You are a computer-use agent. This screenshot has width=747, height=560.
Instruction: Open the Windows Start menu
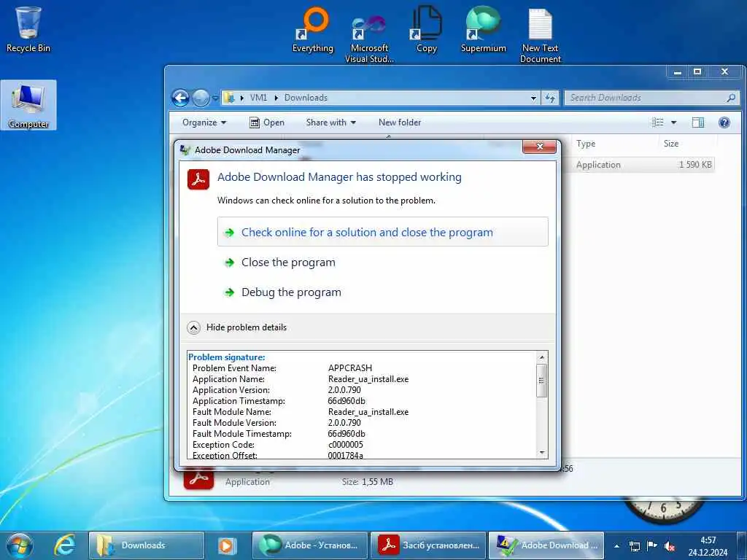click(20, 545)
